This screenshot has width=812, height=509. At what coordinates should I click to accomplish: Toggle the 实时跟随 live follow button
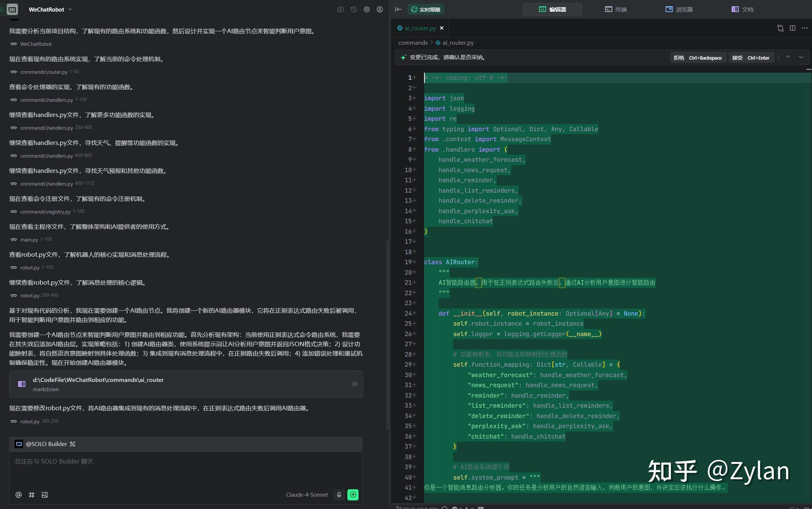point(426,9)
